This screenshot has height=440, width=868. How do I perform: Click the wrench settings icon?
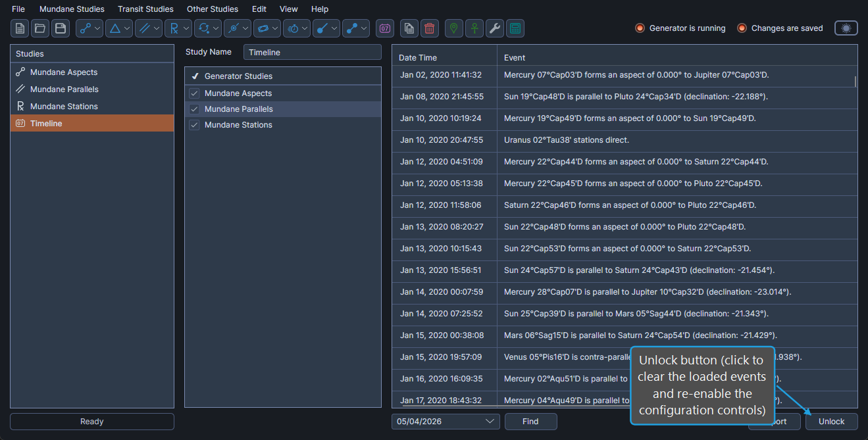tap(495, 28)
